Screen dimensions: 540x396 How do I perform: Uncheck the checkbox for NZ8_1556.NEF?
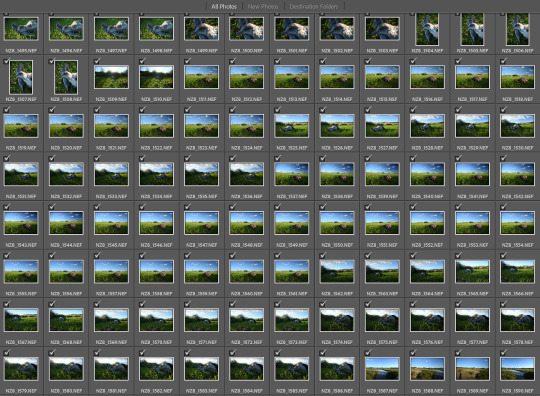(x=52, y=255)
